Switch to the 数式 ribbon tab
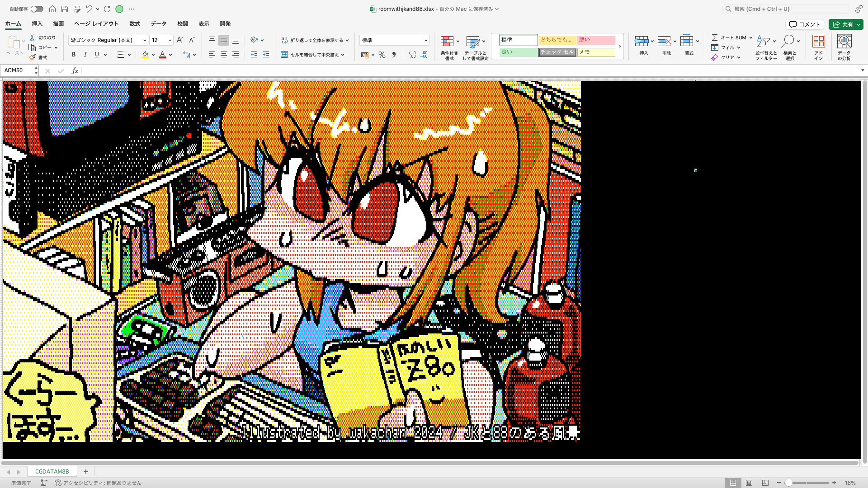The height and width of the screenshot is (488, 868). tap(135, 24)
